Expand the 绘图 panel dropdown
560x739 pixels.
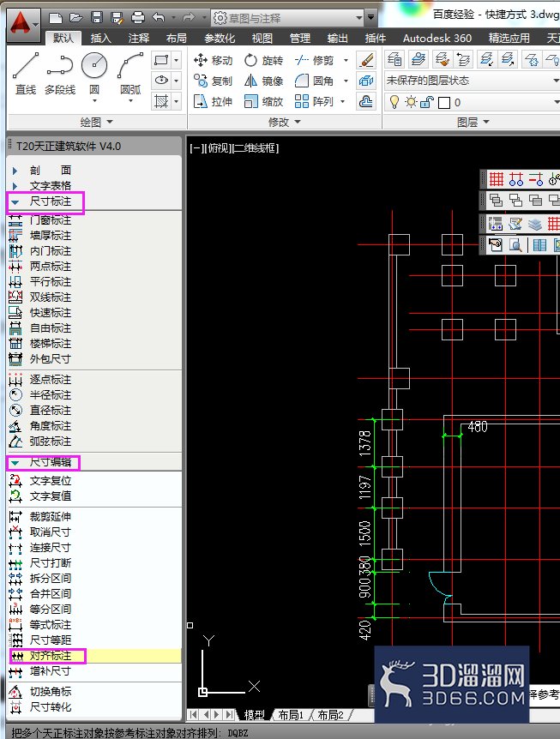pos(97,122)
